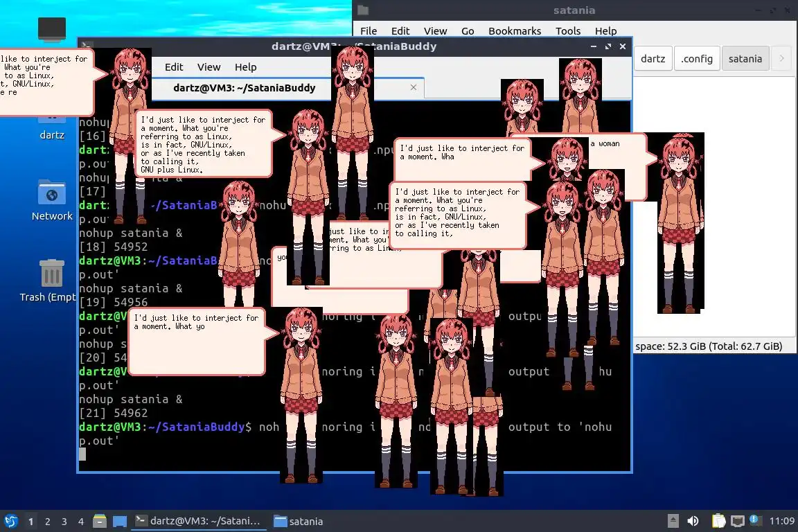Image resolution: width=798 pixels, height=532 pixels.
Task: Open the removable media eject tray icon
Action: click(673, 521)
